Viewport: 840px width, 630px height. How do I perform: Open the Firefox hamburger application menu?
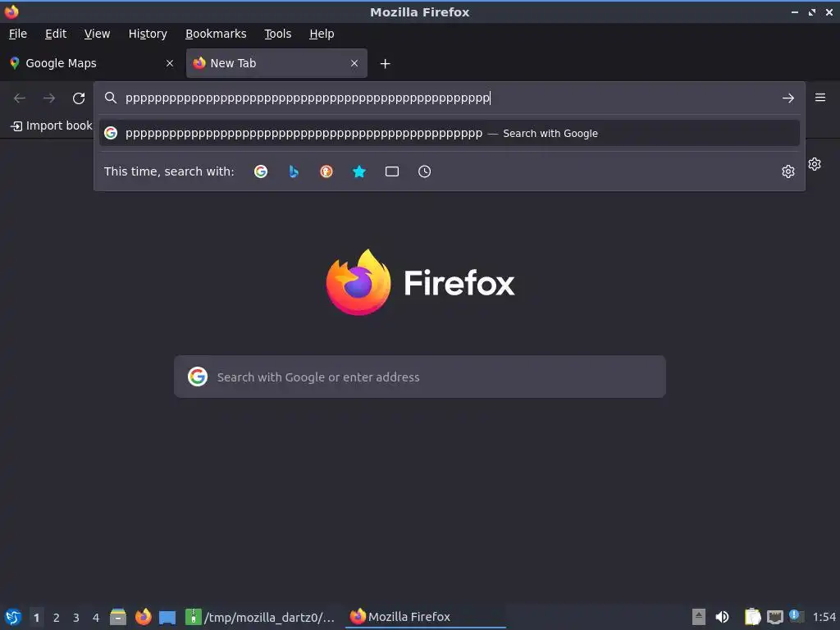click(820, 98)
